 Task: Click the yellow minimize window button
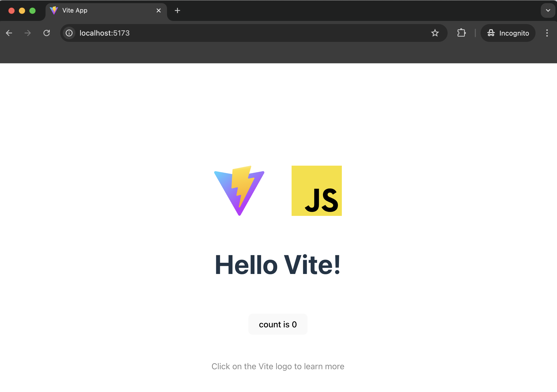coord(22,11)
